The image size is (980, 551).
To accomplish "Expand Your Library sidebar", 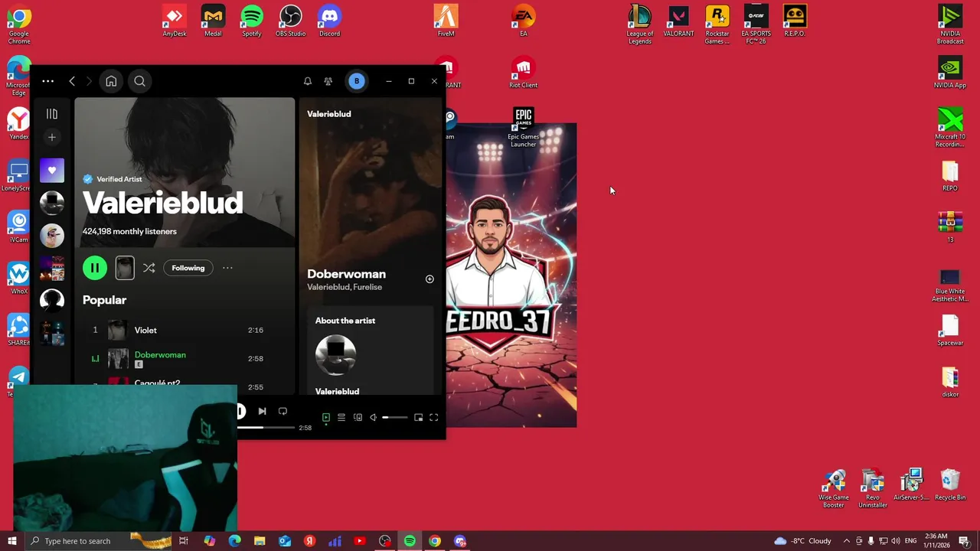I will [52, 114].
